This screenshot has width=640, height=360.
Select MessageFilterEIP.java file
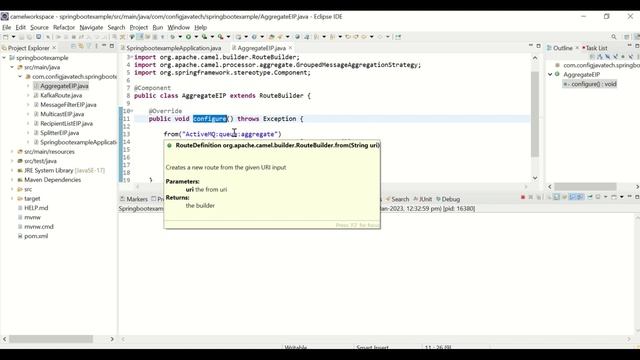tap(68, 105)
